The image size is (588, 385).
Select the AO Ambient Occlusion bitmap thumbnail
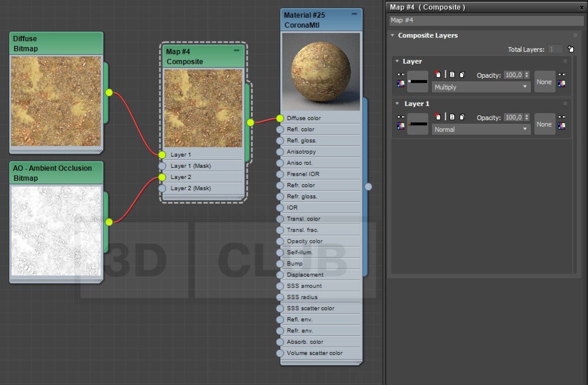[57, 231]
